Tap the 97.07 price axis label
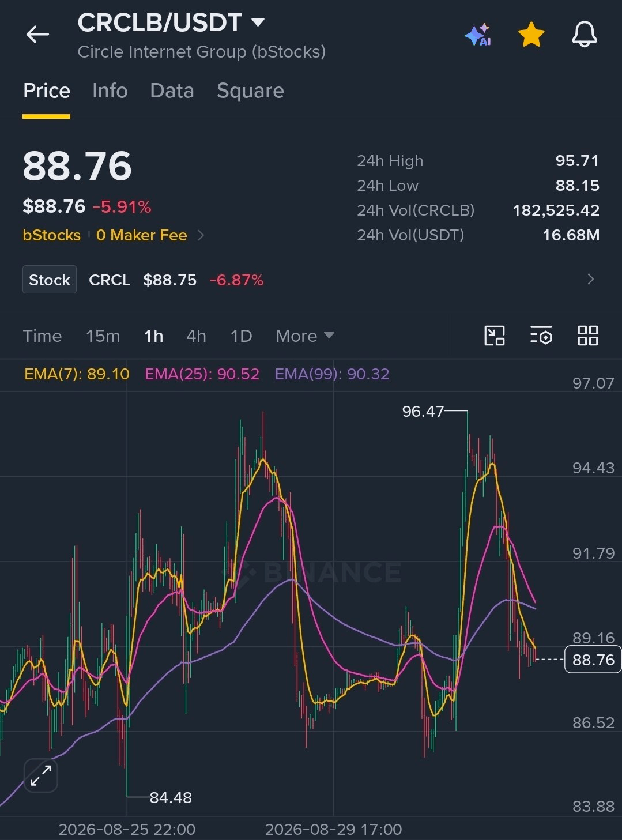The height and width of the screenshot is (840, 622). click(x=593, y=383)
